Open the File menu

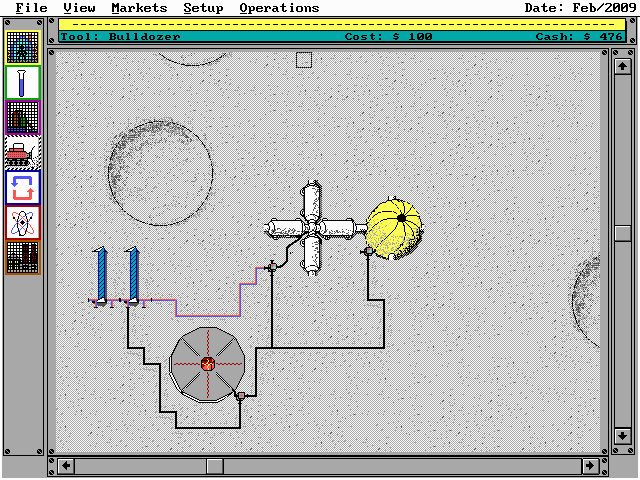coord(31,8)
